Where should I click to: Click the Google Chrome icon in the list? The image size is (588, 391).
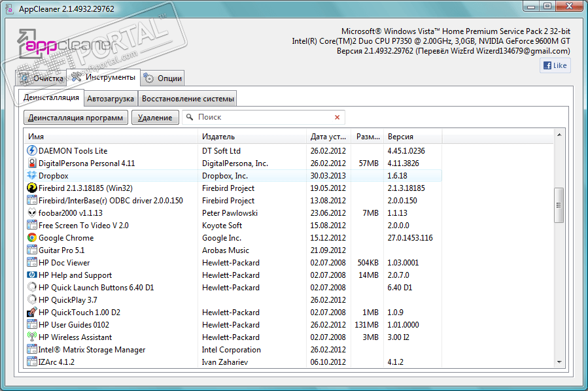click(x=32, y=238)
